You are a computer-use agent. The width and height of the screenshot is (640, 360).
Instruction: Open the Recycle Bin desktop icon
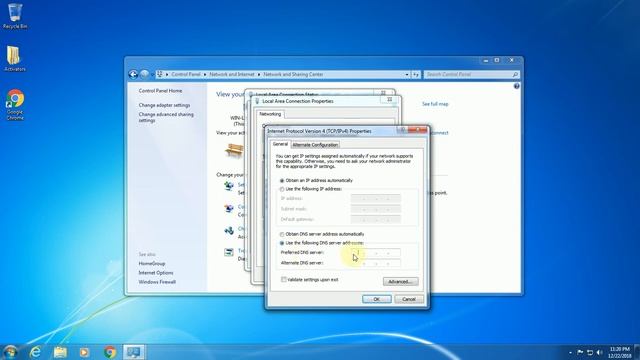pyautogui.click(x=15, y=16)
